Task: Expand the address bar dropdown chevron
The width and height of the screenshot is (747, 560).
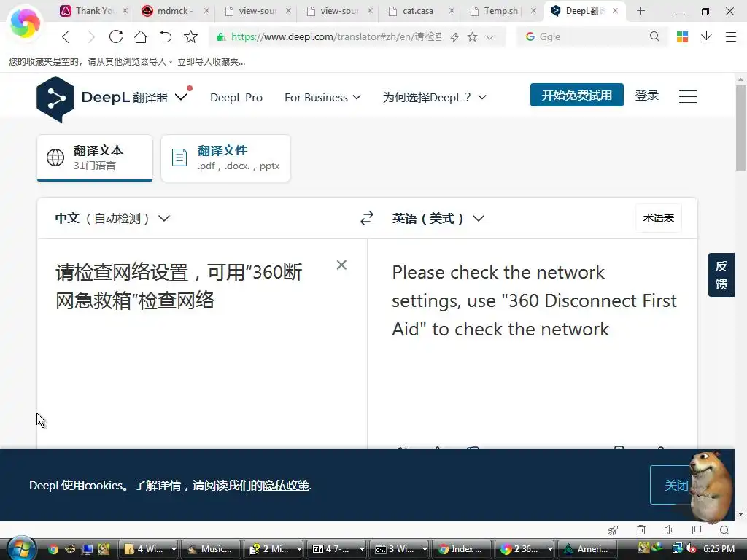Action: point(489,37)
